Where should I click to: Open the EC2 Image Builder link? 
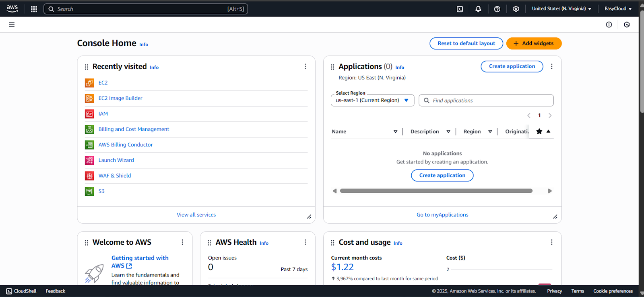click(x=120, y=98)
